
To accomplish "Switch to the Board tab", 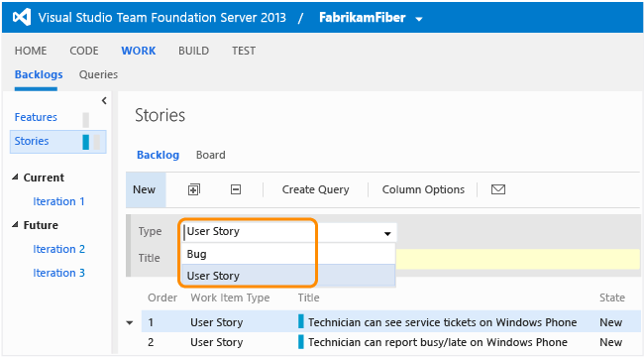I will (x=211, y=155).
